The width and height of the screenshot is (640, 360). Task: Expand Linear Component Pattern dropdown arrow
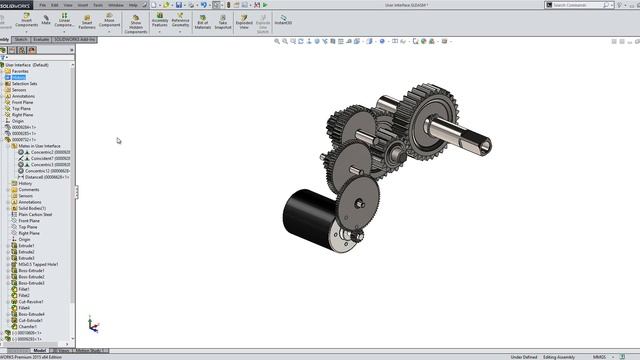point(64,31)
